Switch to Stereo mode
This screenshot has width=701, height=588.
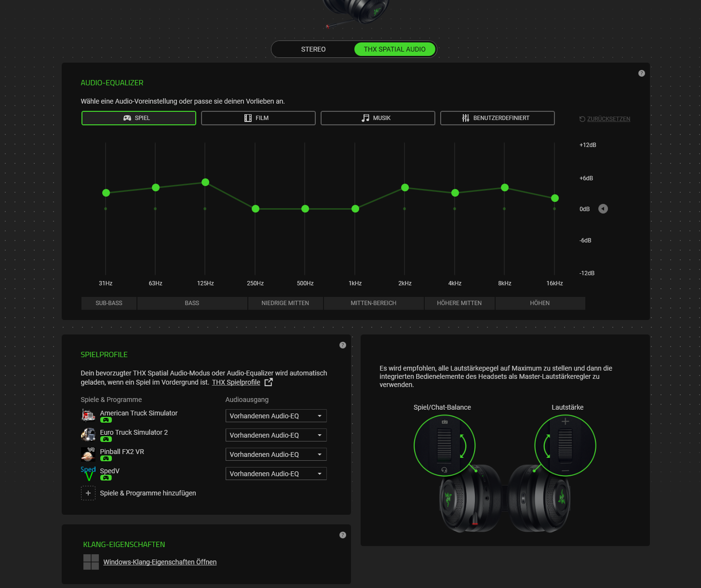313,49
